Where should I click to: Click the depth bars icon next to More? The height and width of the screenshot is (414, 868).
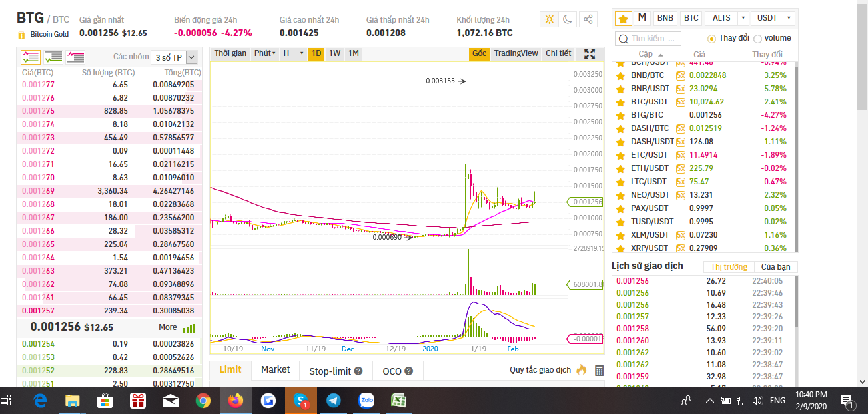pos(189,328)
